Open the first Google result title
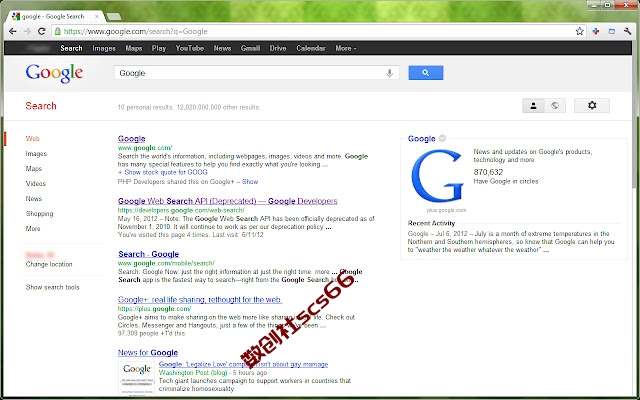 click(x=131, y=139)
